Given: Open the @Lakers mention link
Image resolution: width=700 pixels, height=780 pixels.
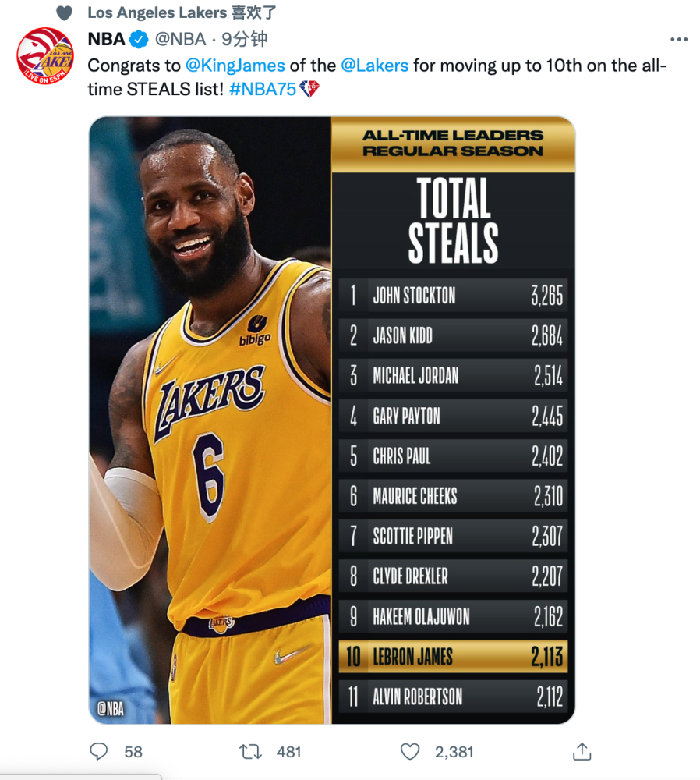Looking at the screenshot, I should [374, 65].
